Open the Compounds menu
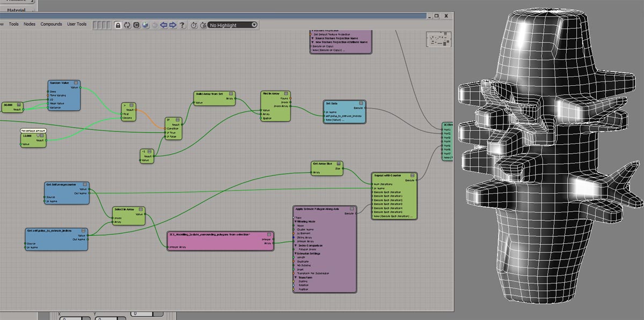The image size is (644, 320). point(51,24)
